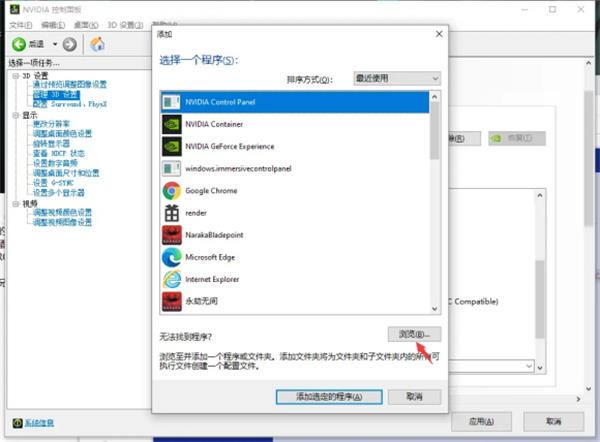Select 配置 Surround、PhysX tree item
The image size is (600, 442).
coord(70,104)
